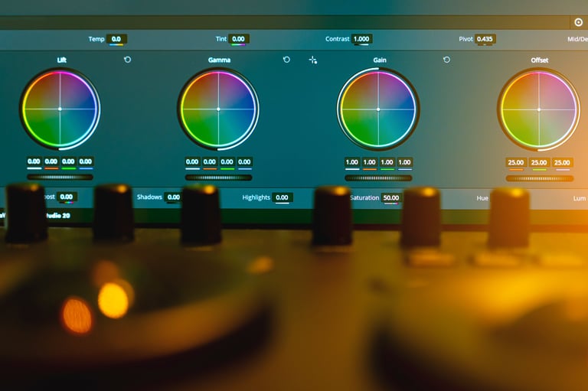This screenshot has width=588, height=391.
Task: Click the Pivot label
Action: (x=465, y=39)
